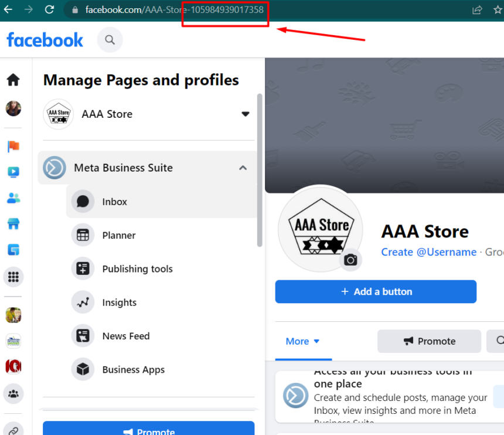Open Friends icon in left sidebar
The height and width of the screenshot is (435, 504).
click(13, 198)
